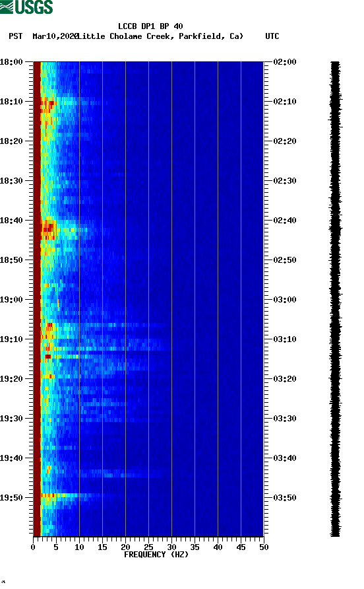The width and height of the screenshot is (364, 589).
Task: Click the title 'LCCB DP1 BP 40'
Action: tap(150, 26)
